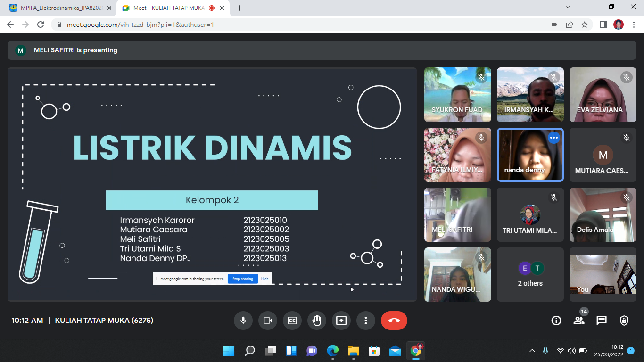Raise hand in the meeting

point(316,321)
